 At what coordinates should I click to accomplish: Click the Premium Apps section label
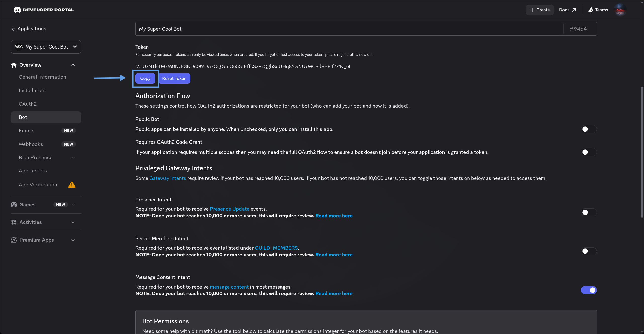[x=37, y=240]
